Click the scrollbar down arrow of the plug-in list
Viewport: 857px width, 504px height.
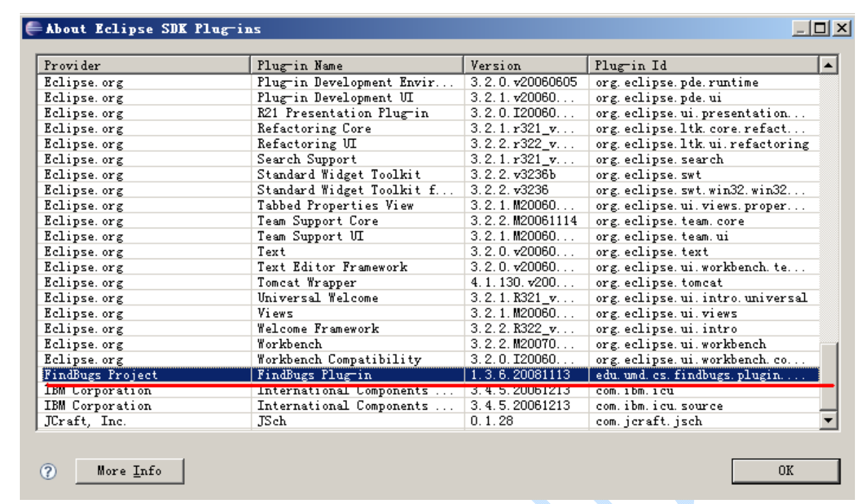pos(829,421)
